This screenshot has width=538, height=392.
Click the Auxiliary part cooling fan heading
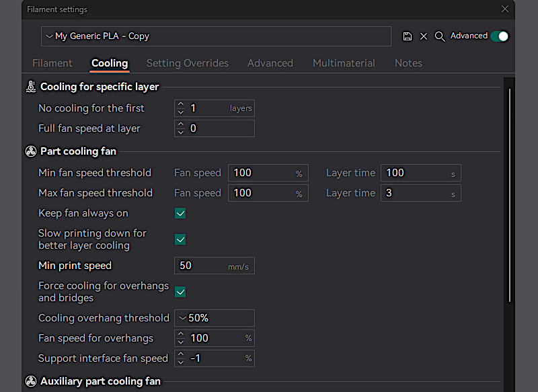pyautogui.click(x=100, y=381)
